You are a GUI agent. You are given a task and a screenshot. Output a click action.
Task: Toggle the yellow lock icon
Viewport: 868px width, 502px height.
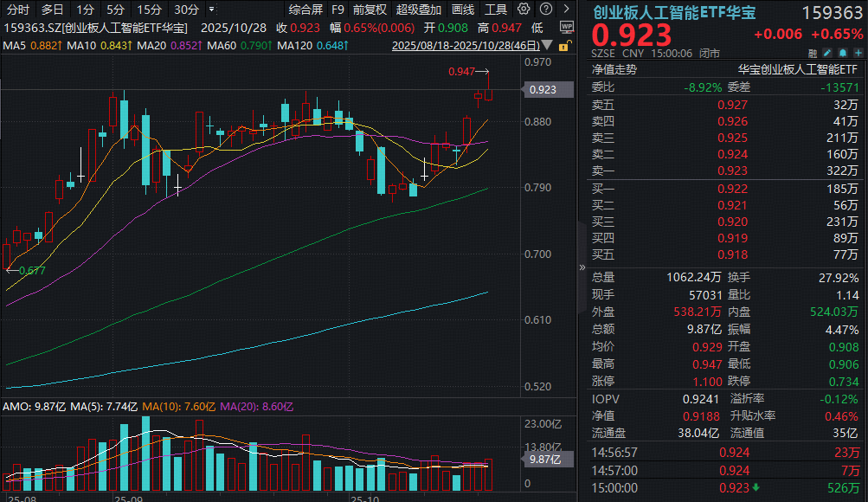pos(564,46)
